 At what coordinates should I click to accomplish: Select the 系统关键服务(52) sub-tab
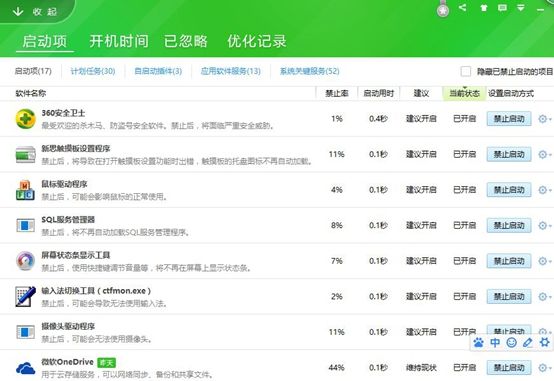310,71
